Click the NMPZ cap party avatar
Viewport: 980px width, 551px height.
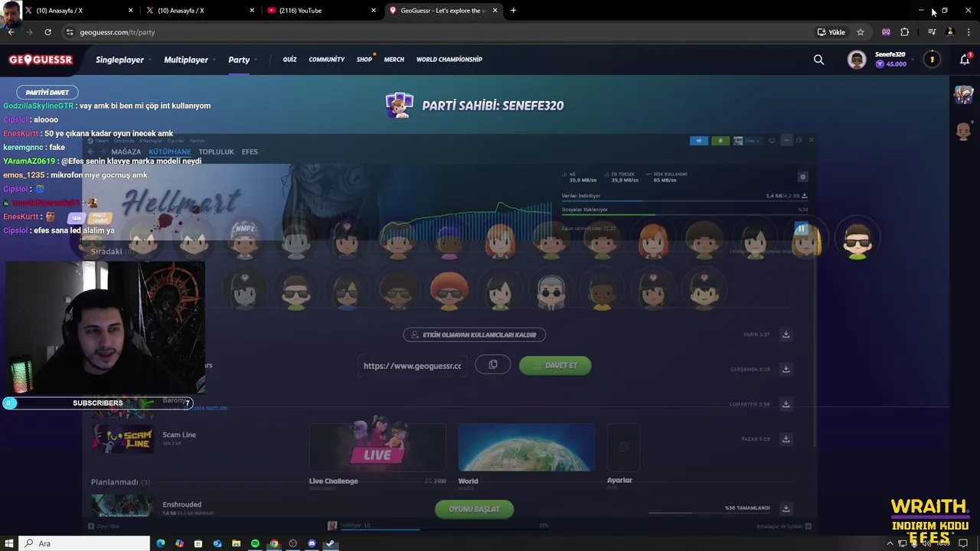tap(244, 239)
